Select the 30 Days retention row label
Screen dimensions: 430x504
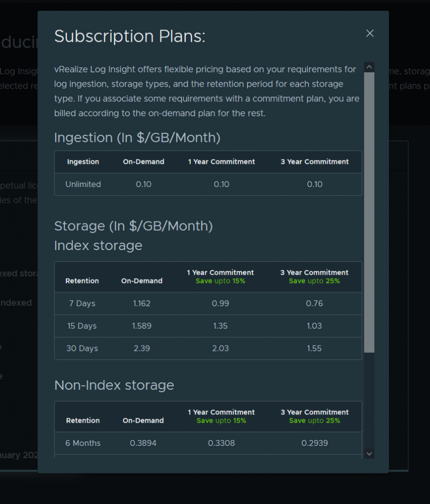tap(82, 348)
